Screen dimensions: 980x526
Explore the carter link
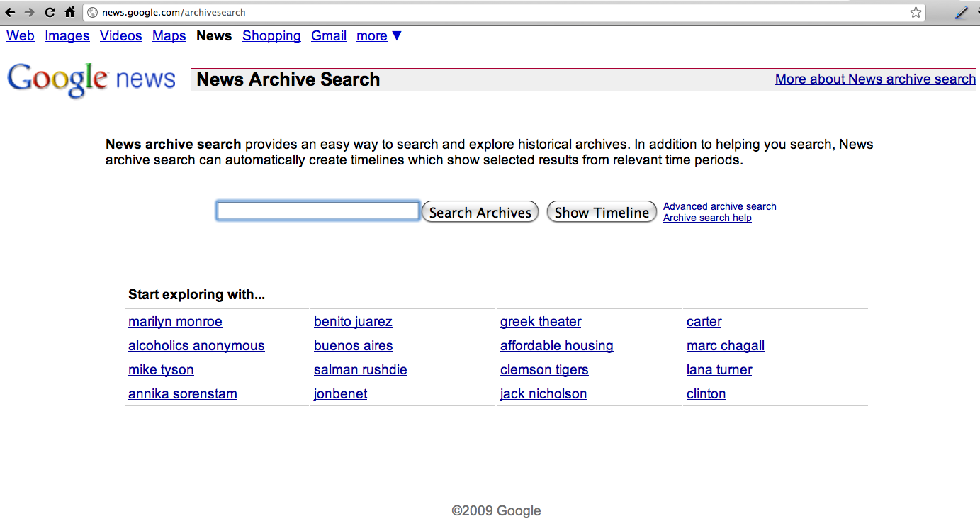[x=704, y=321]
